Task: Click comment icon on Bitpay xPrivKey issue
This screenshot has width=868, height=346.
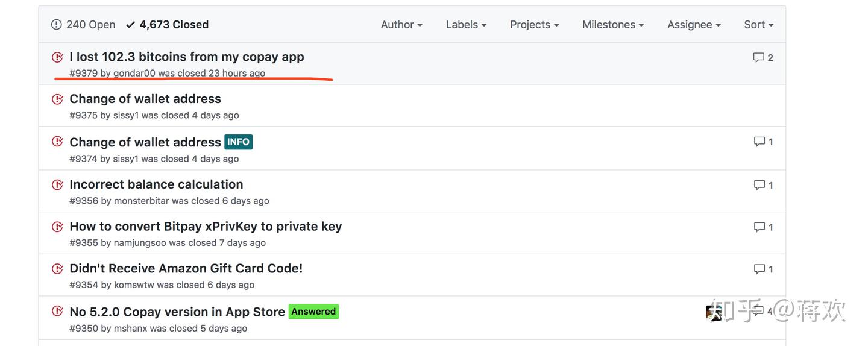Action: [759, 227]
